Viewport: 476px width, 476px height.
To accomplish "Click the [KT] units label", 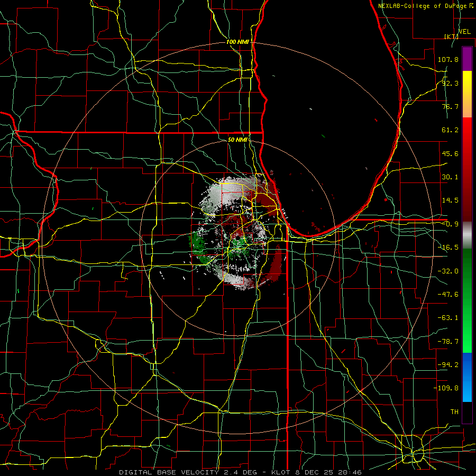I will 451,36.
